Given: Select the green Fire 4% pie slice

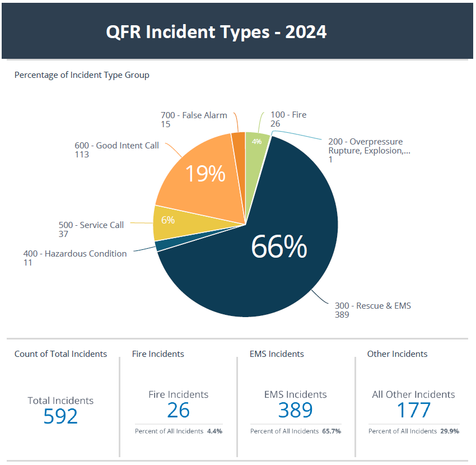Looking at the screenshot, I should pyautogui.click(x=256, y=142).
